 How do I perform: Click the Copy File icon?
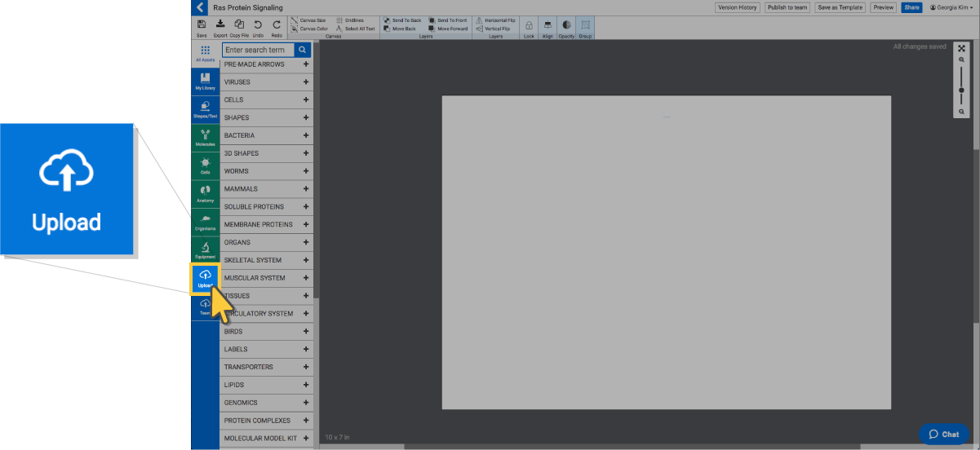coord(239,29)
